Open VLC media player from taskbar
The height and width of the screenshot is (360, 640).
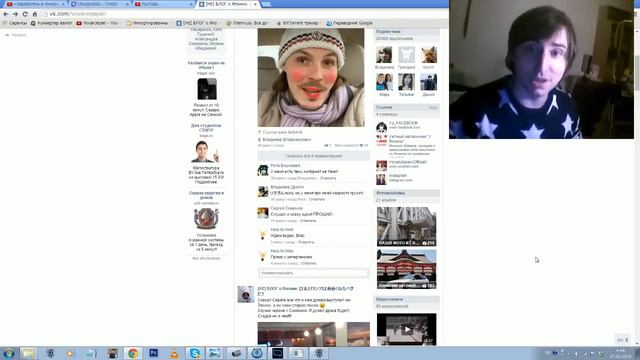tap(174, 353)
